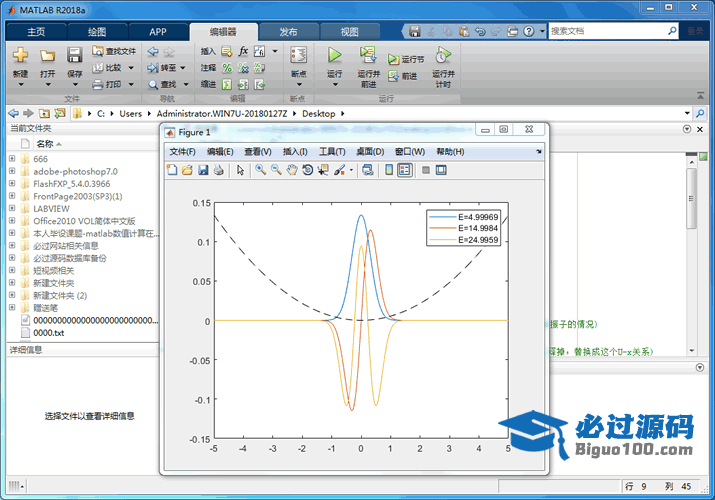Select the Edit Plot arrow tool
Image resolution: width=715 pixels, height=500 pixels.
click(240, 170)
